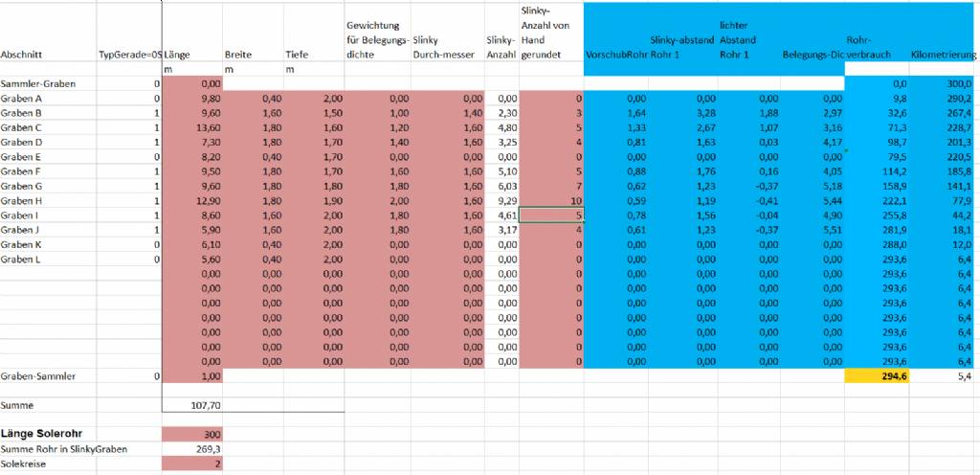Select Sammler-Graben Kilometrierung value 300,0
Viewport: 980px width, 475px height.
click(944, 84)
